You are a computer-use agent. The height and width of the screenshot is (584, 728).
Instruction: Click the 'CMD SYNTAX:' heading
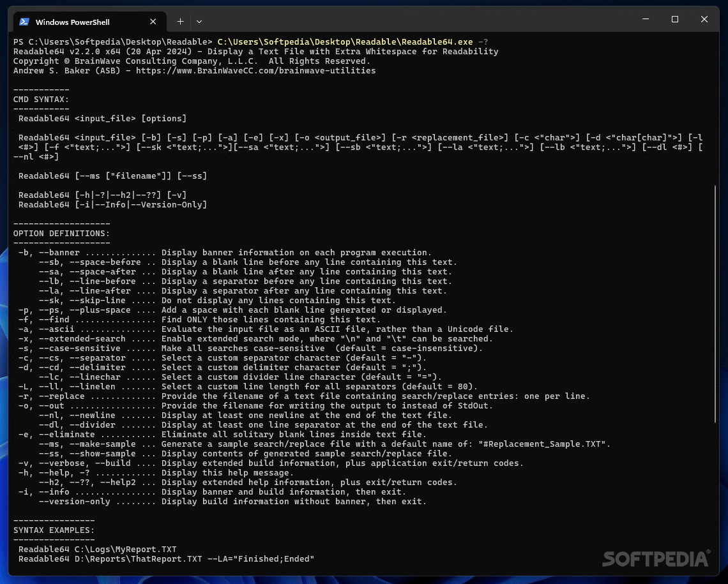pyautogui.click(x=41, y=100)
